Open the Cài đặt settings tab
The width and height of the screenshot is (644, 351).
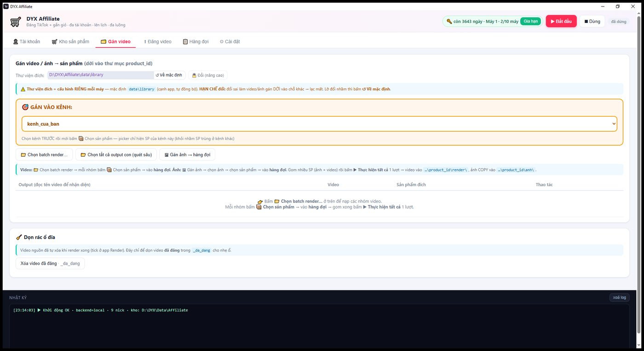[230, 41]
